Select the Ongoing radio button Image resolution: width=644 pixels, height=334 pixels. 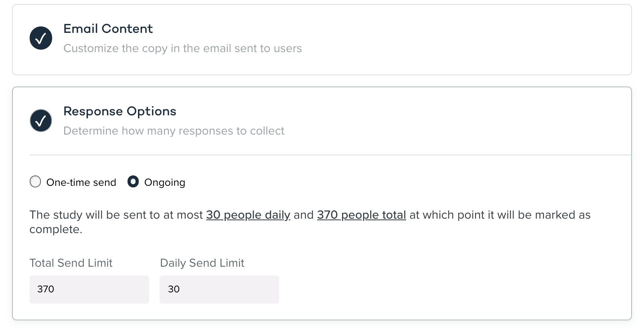coord(133,182)
